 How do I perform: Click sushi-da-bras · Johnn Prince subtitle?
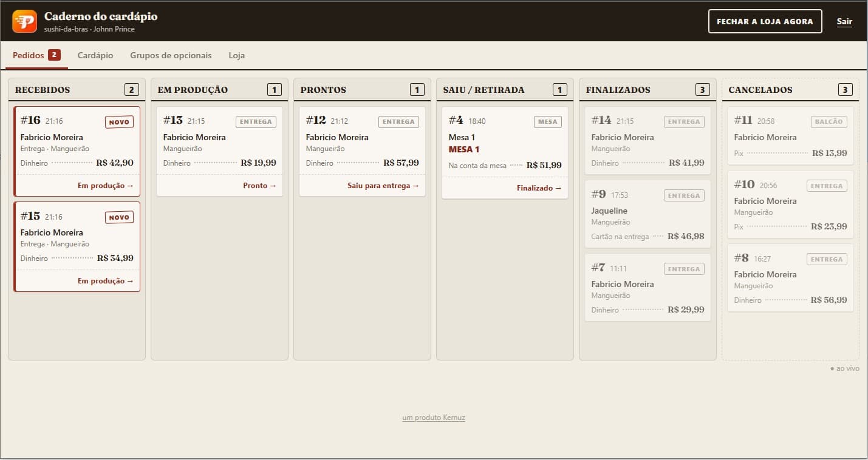coord(89,29)
